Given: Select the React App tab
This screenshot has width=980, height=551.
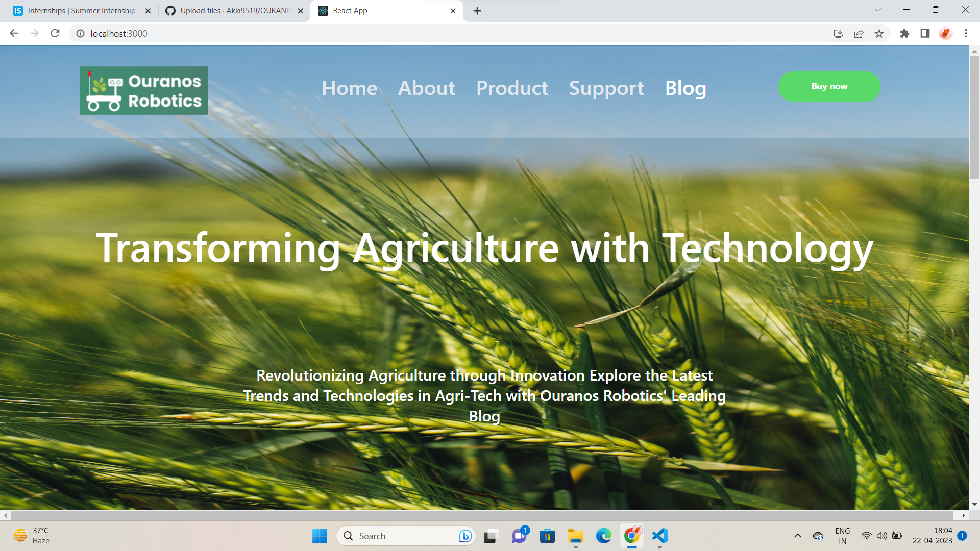Looking at the screenshot, I should click(386, 11).
